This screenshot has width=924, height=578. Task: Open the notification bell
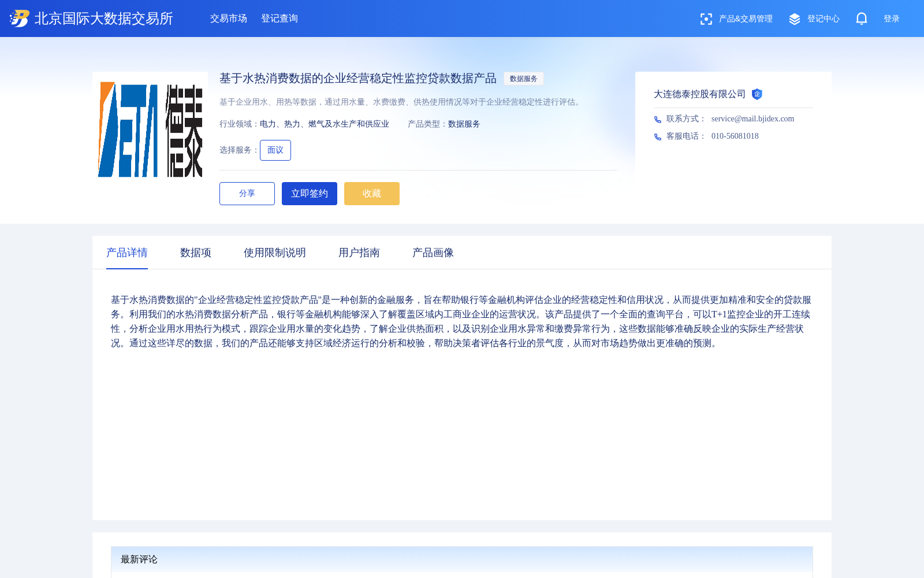pos(862,18)
